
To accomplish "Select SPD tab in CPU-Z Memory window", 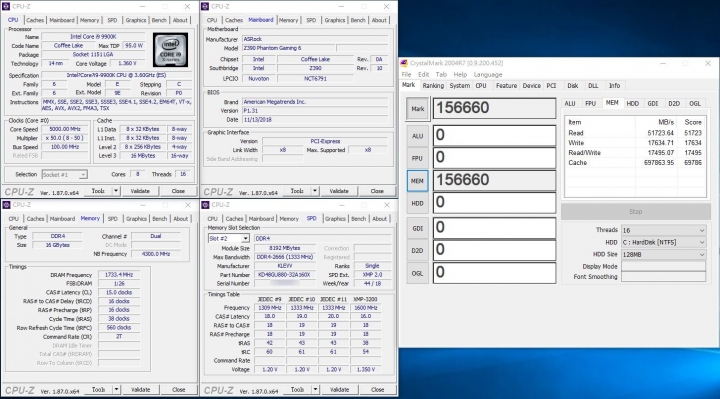I will [112, 219].
